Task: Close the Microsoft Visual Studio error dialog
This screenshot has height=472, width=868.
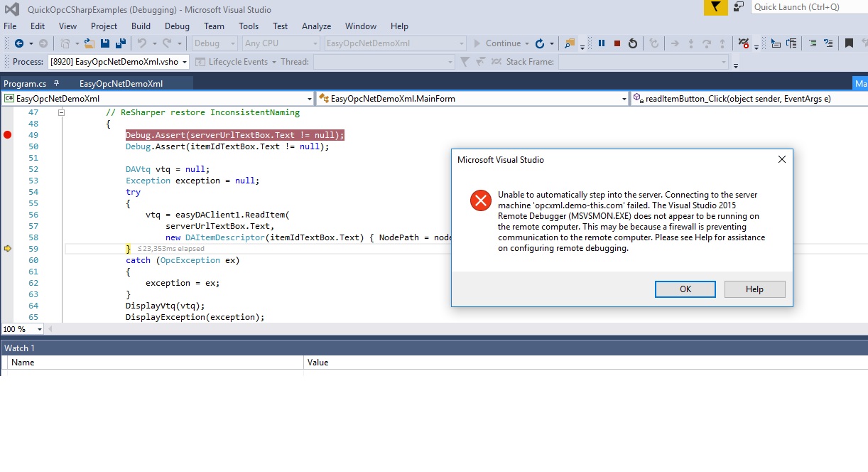Action: click(781, 159)
